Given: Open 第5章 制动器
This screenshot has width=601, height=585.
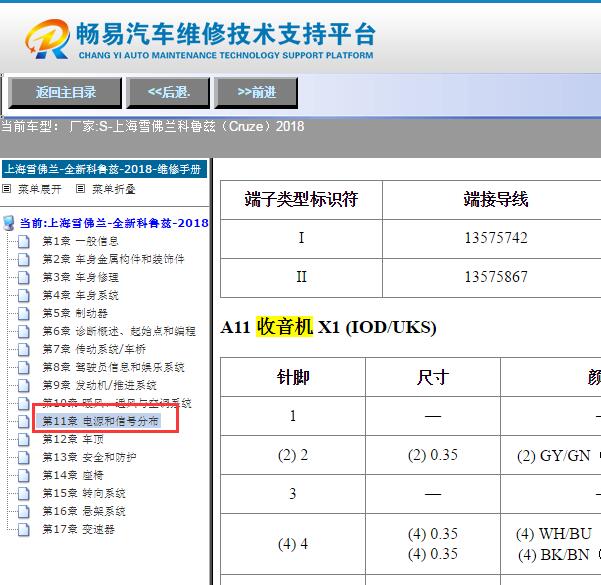Looking at the screenshot, I should click(x=75, y=313).
